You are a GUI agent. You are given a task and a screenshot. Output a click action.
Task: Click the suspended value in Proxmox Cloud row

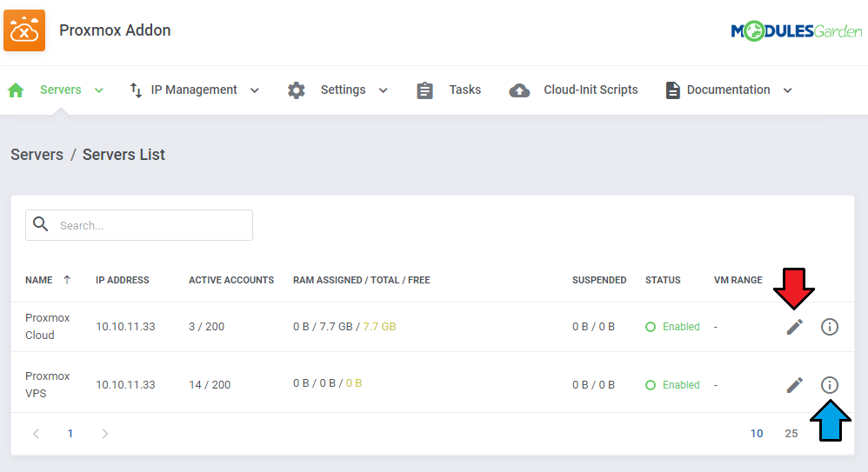click(x=593, y=327)
